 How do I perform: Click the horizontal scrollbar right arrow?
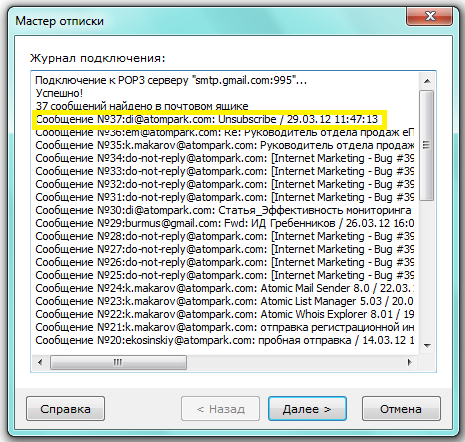click(410, 362)
